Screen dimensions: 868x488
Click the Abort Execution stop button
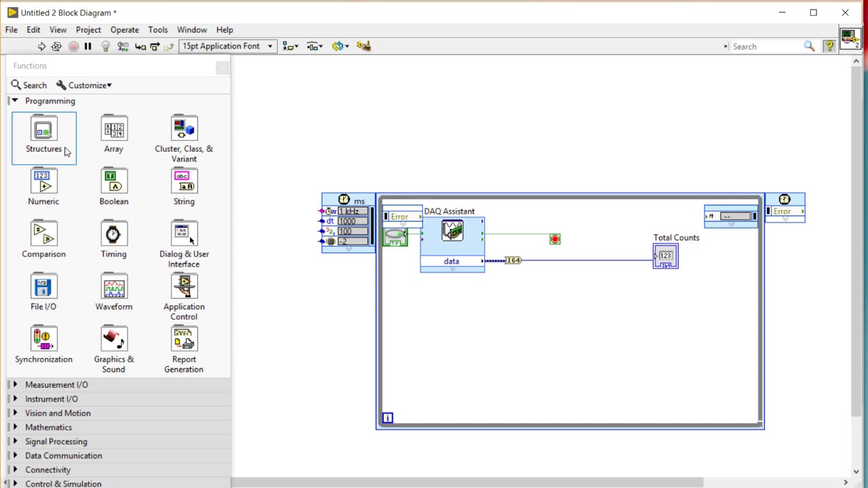tap(73, 46)
